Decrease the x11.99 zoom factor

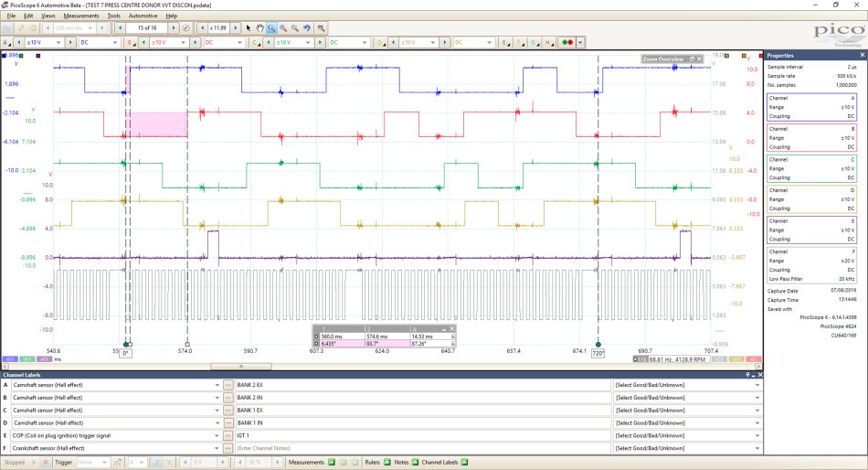click(202, 27)
